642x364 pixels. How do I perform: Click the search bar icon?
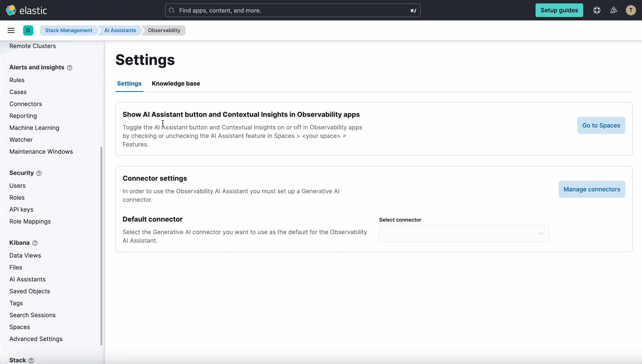[172, 10]
